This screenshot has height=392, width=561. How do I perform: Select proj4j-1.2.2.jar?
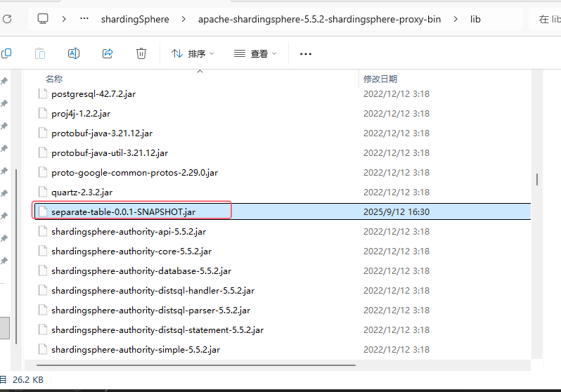pyautogui.click(x=81, y=114)
